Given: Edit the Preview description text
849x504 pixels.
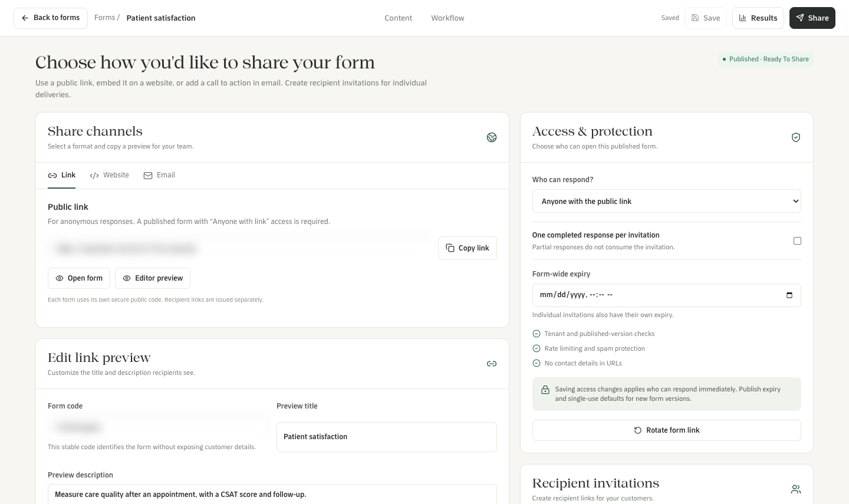Looking at the screenshot, I should (272, 495).
